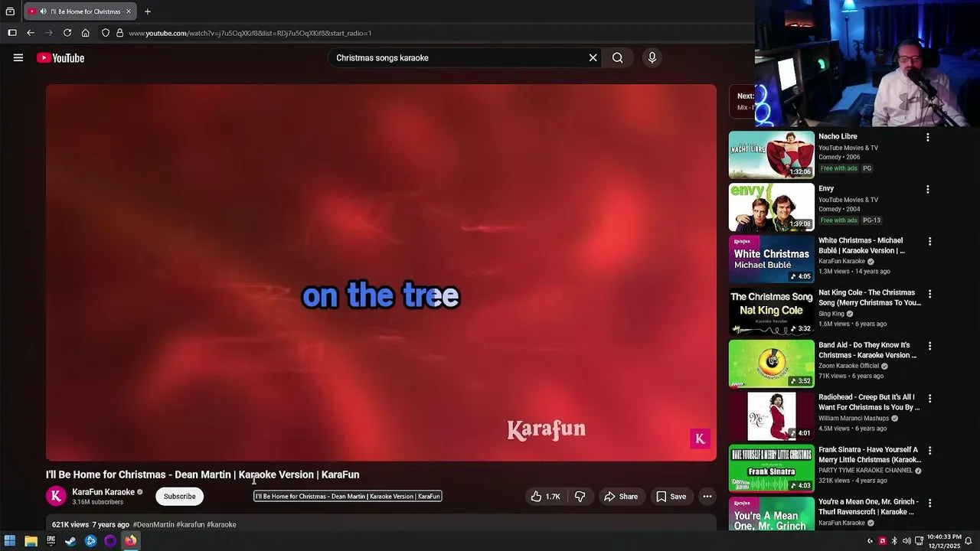Open the Envy movie thumbnail
This screenshot has height=551, width=980.
click(771, 207)
